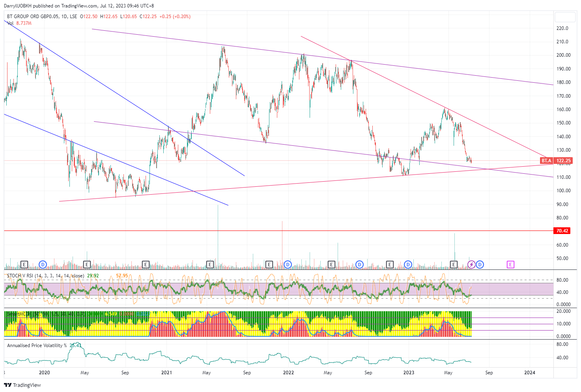This screenshot has width=581, height=392.
Task: Click the Annualised Price Volatility % legend
Action: [37, 346]
